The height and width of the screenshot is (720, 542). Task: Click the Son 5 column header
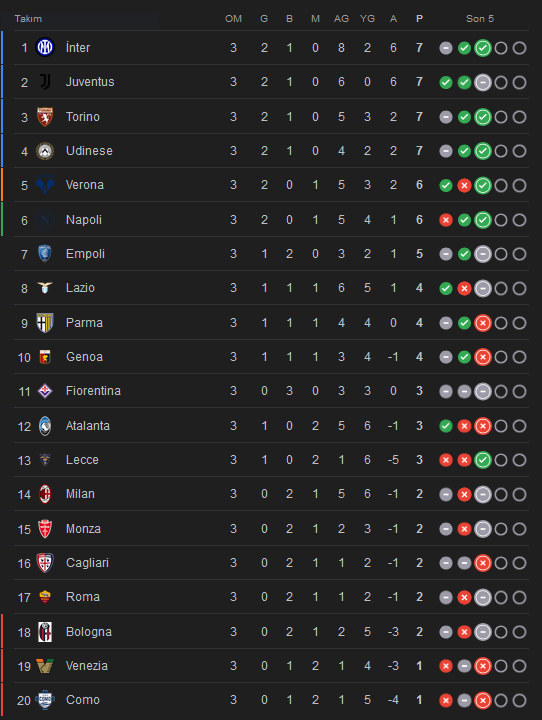[x=480, y=19]
